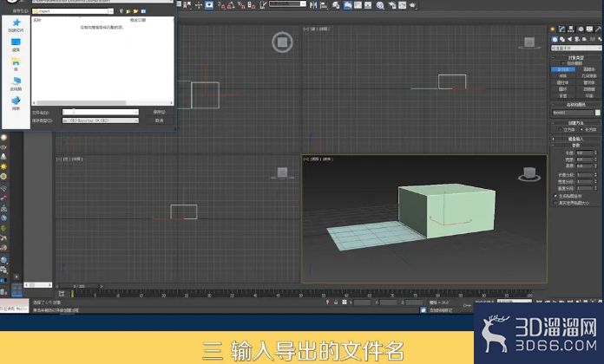
Task: Open the Modify tab in the command panel
Action: coord(562,29)
